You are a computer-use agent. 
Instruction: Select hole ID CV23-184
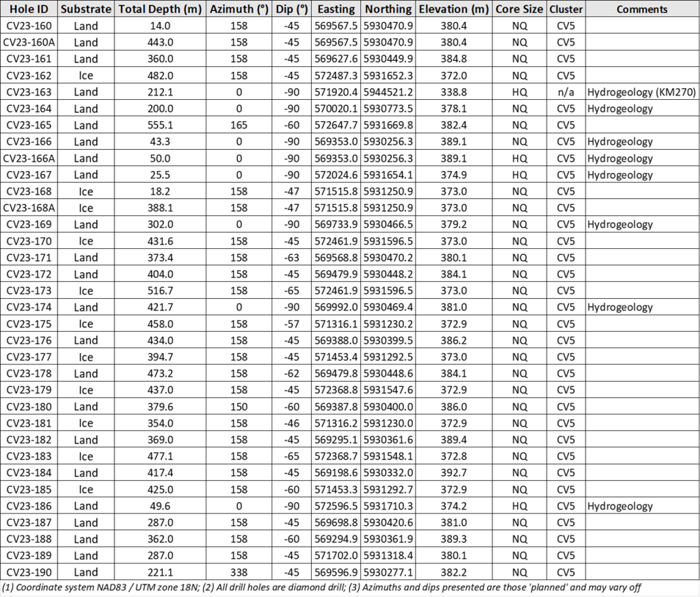[x=29, y=473]
